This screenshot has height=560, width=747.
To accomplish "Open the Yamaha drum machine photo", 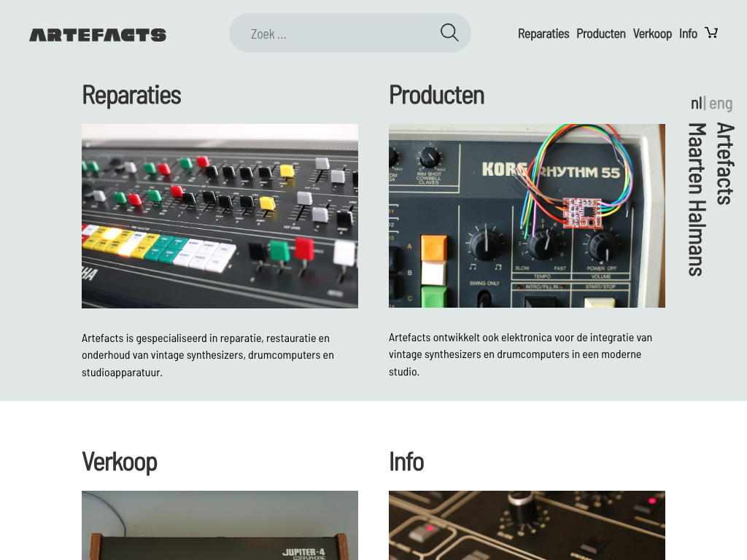I will coord(220,216).
